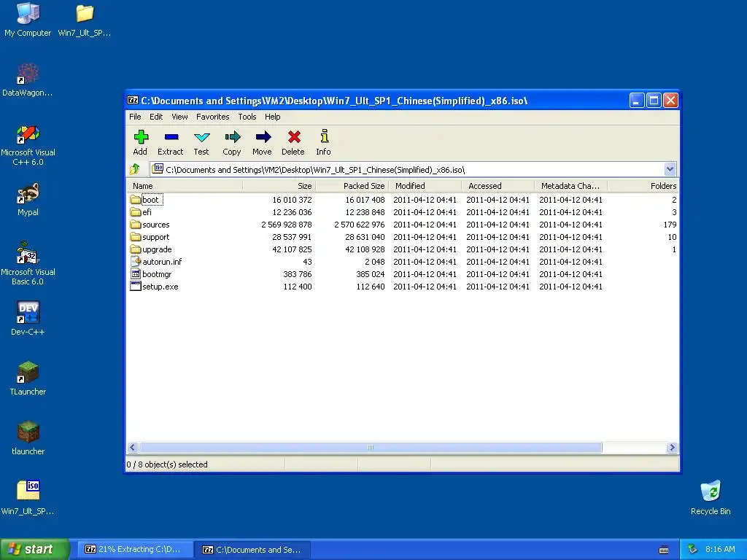Go up one folder level icon

(x=135, y=169)
